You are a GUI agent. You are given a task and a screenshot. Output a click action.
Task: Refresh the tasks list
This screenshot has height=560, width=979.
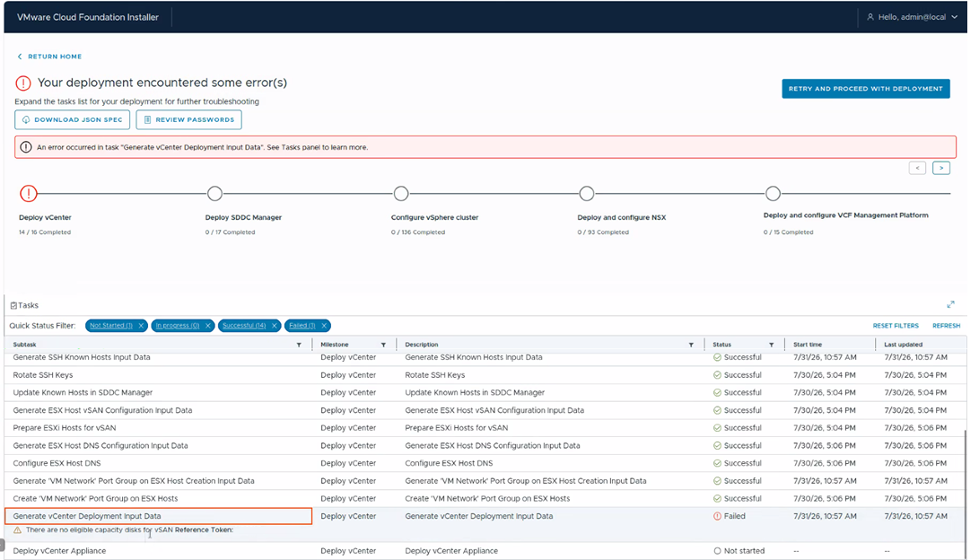tap(946, 326)
